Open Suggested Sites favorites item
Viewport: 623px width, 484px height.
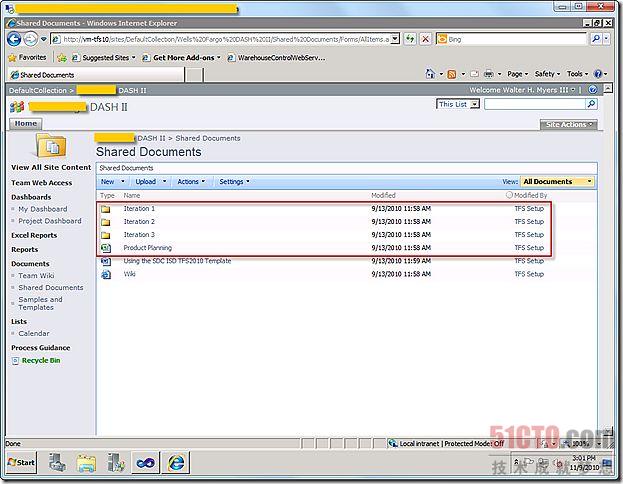[x=104, y=58]
